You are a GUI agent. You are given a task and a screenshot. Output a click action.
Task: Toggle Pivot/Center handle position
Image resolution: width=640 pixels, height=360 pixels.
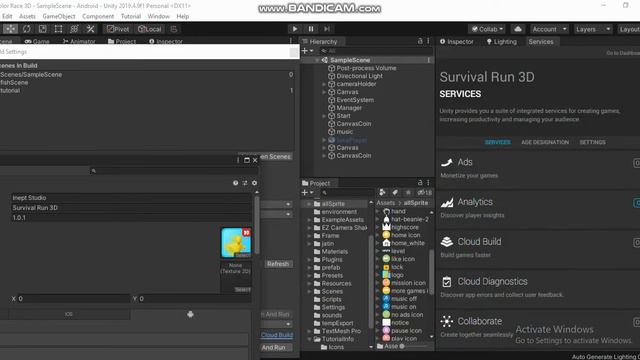(118, 29)
